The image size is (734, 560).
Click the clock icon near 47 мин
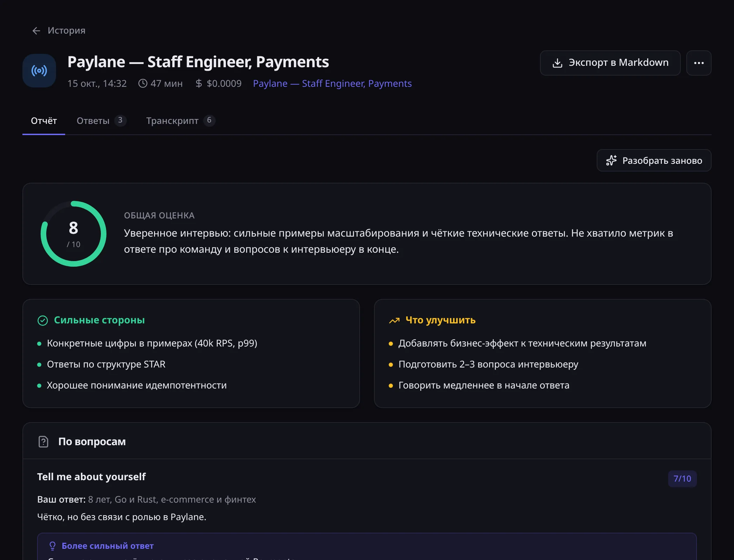tap(143, 83)
